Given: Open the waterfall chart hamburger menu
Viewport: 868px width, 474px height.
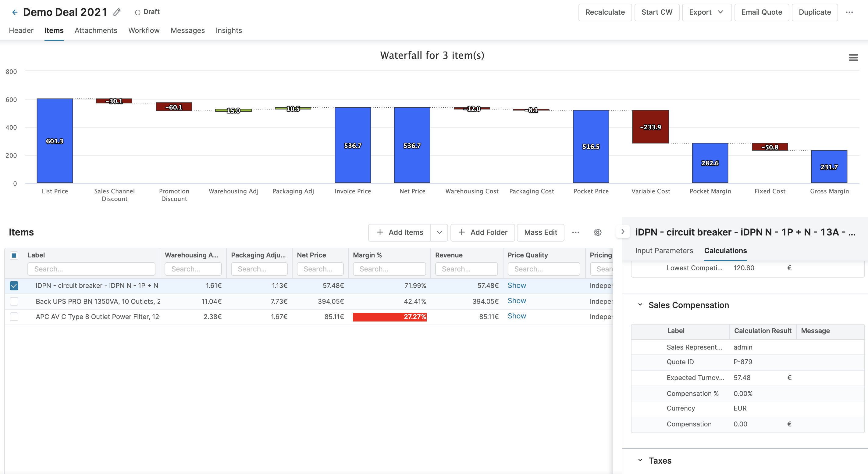Looking at the screenshot, I should coord(853,58).
